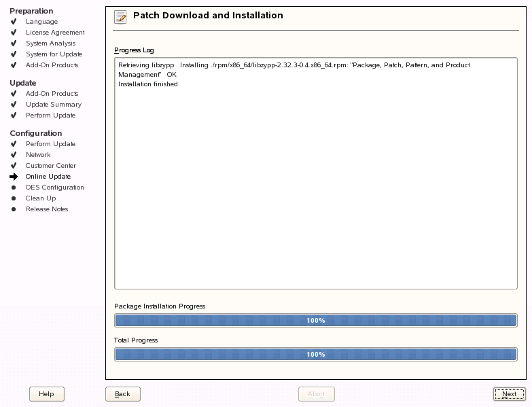Select the Customer Center step
The width and height of the screenshot is (532, 407).
[x=50, y=166]
